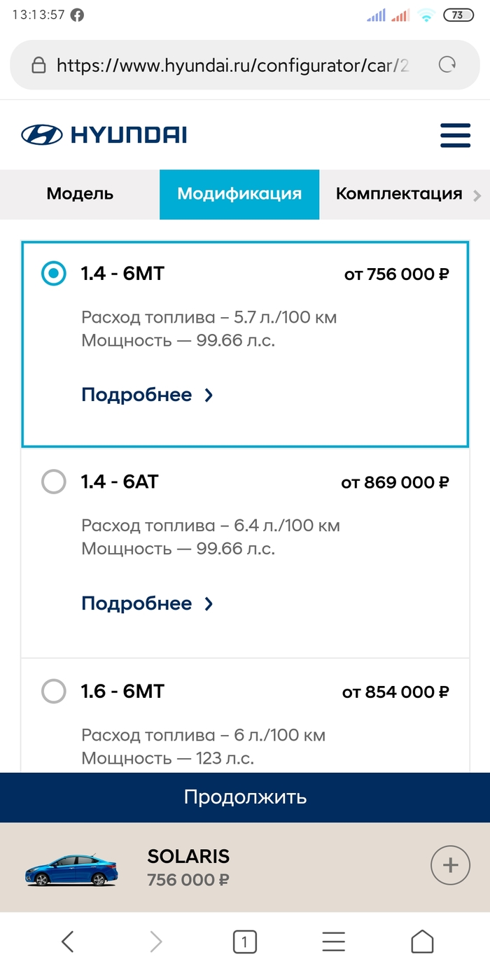Switch to the Комплектация tab
Viewport: 490px width, 980px height.
tap(399, 194)
